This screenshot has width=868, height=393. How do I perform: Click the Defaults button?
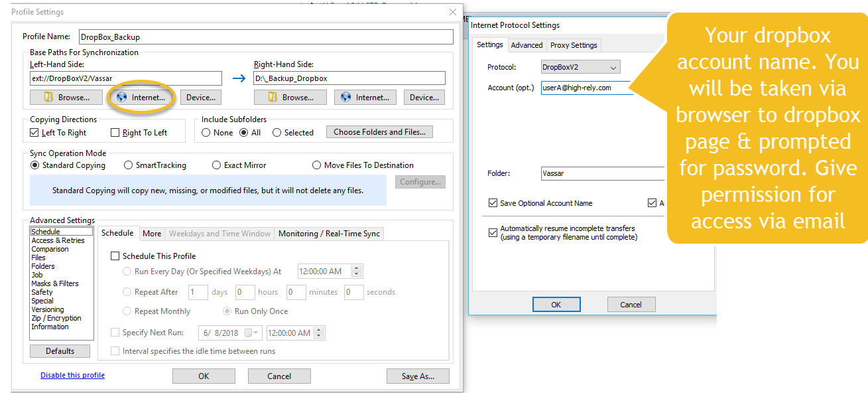60,351
